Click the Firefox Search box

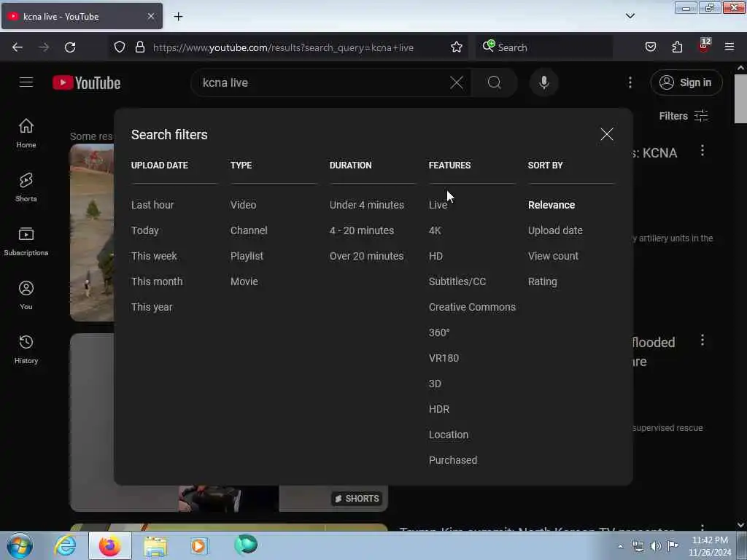click(544, 47)
